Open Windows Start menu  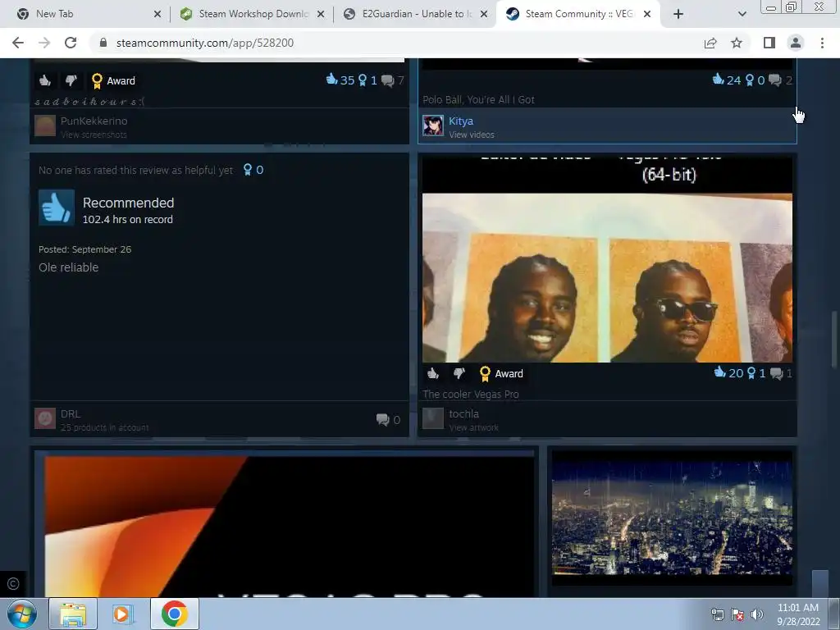[x=22, y=614]
